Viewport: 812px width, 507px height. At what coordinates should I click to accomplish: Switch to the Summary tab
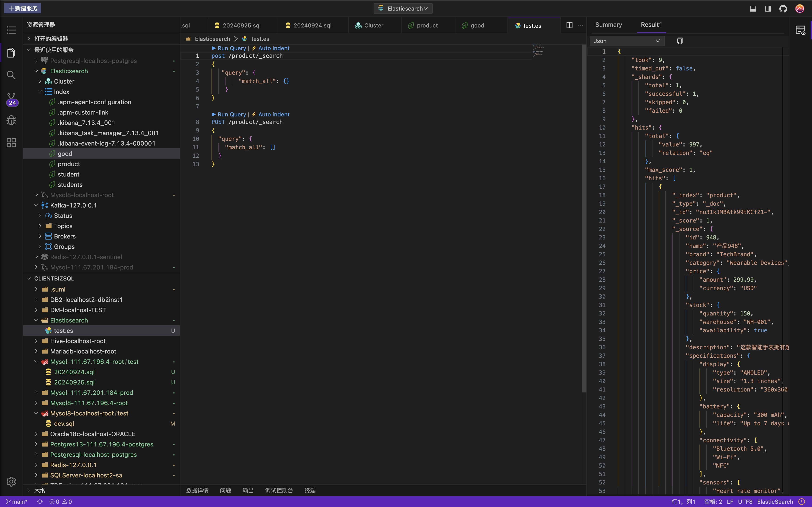608,25
